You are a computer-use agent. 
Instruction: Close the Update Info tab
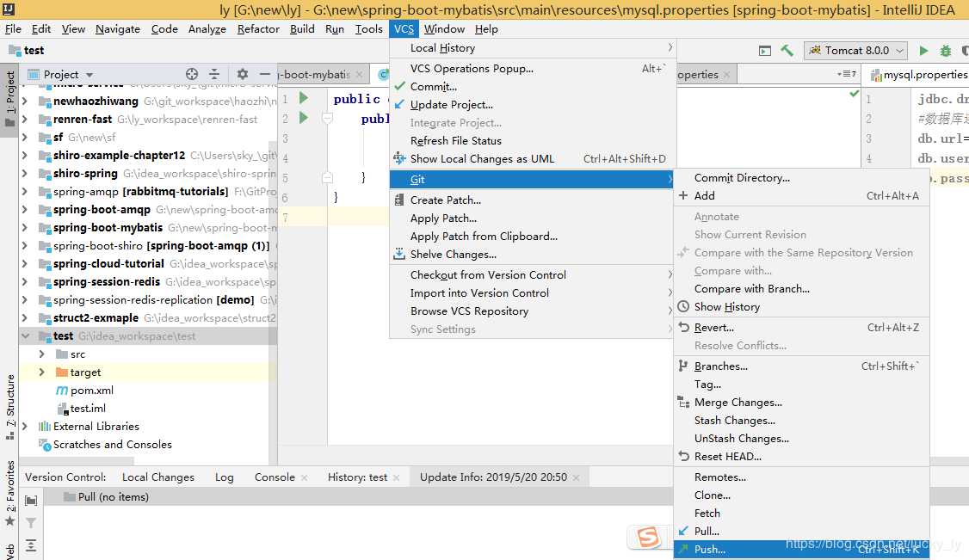pyautogui.click(x=576, y=477)
